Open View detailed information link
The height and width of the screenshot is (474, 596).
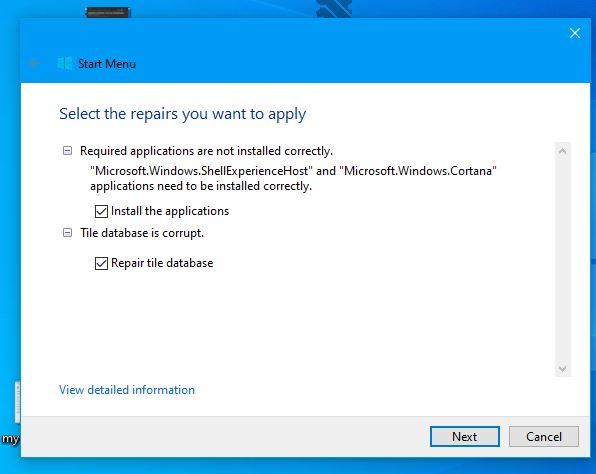127,390
